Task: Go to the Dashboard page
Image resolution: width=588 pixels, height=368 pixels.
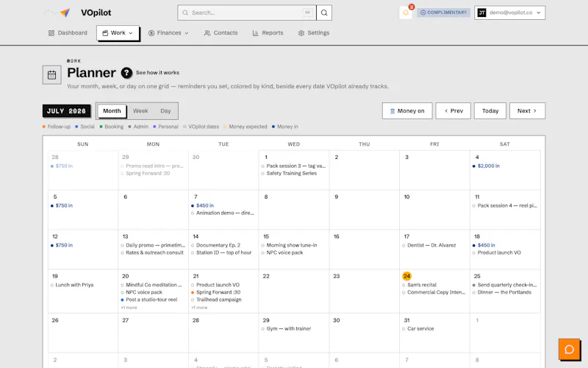Action: click(x=68, y=33)
